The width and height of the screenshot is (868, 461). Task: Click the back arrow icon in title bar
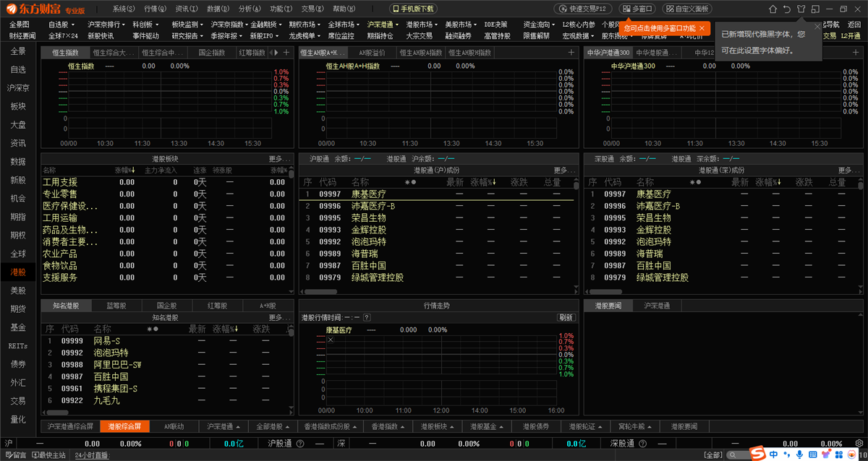point(786,9)
